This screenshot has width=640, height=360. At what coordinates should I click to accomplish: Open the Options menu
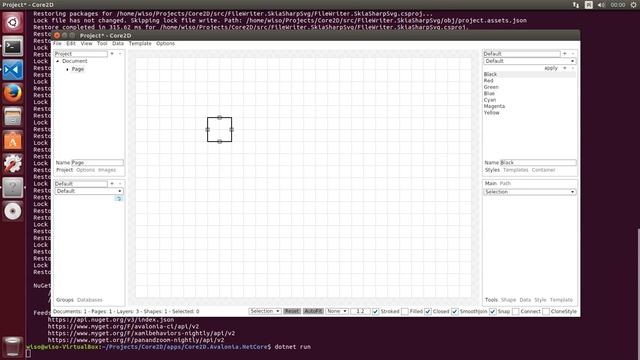[x=165, y=43]
